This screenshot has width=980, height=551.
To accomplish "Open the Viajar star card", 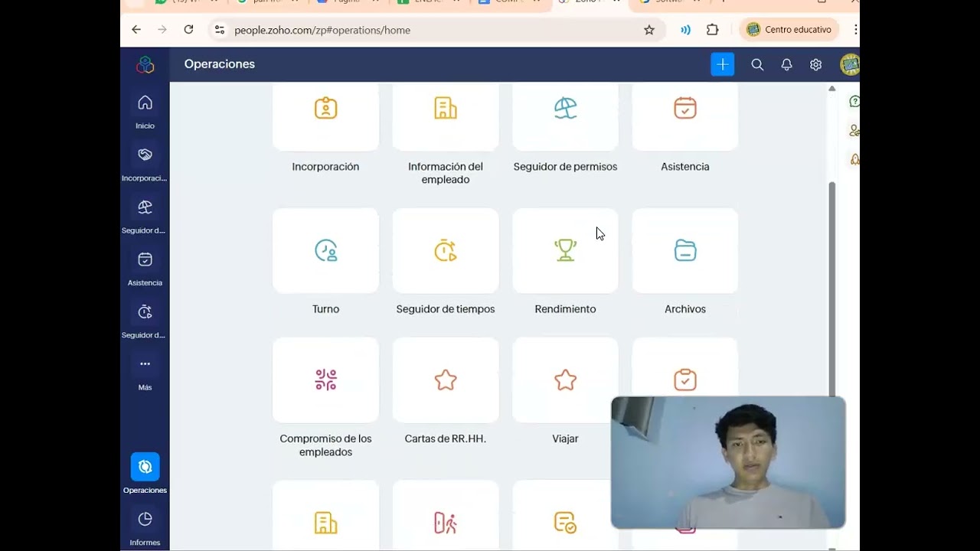I will pyautogui.click(x=565, y=380).
